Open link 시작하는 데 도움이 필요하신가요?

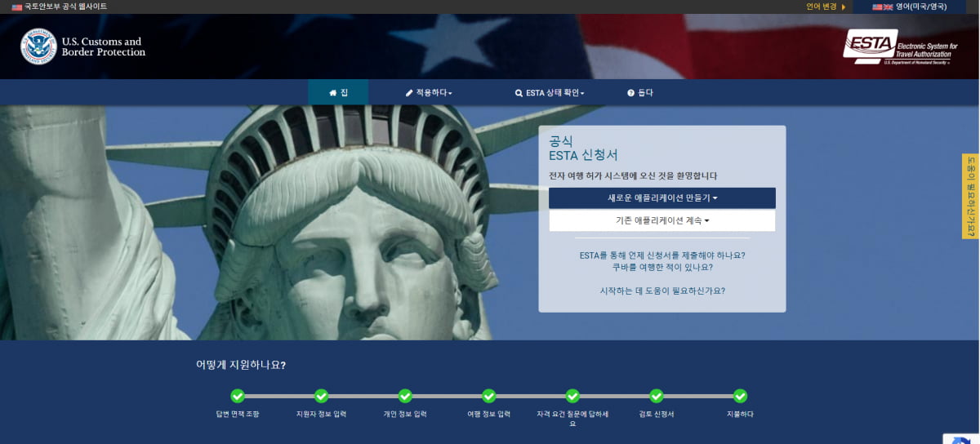[662, 291]
